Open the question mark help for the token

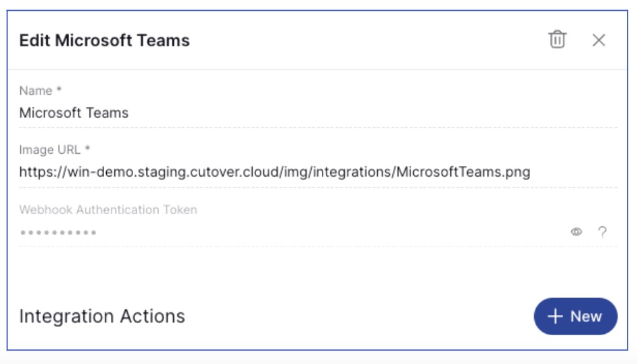602,232
